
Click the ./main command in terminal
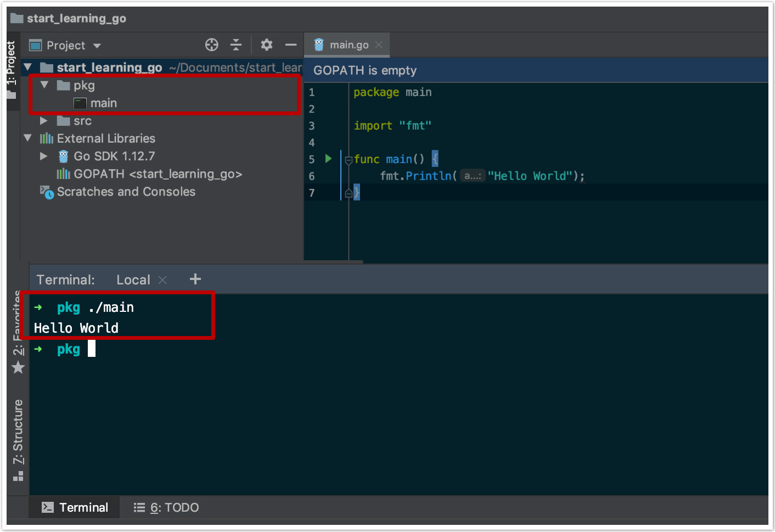coord(111,307)
